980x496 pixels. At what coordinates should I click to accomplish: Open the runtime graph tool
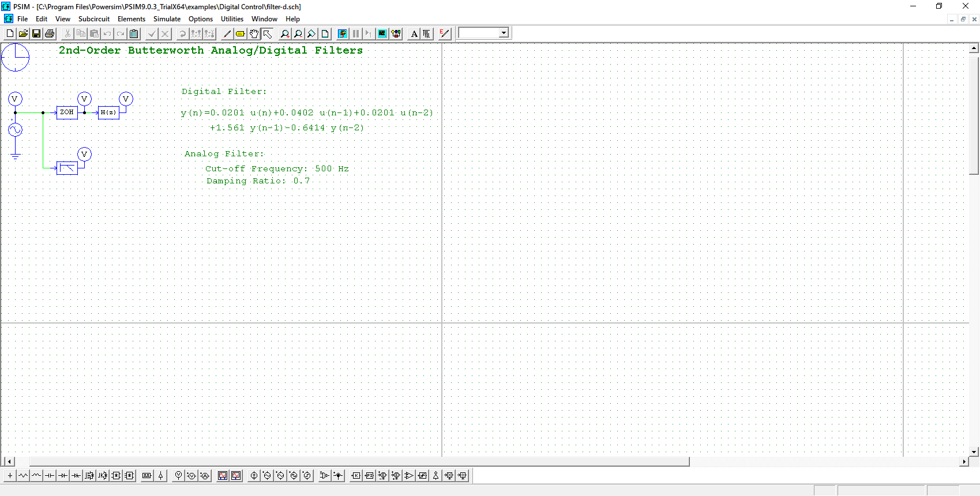coord(396,33)
